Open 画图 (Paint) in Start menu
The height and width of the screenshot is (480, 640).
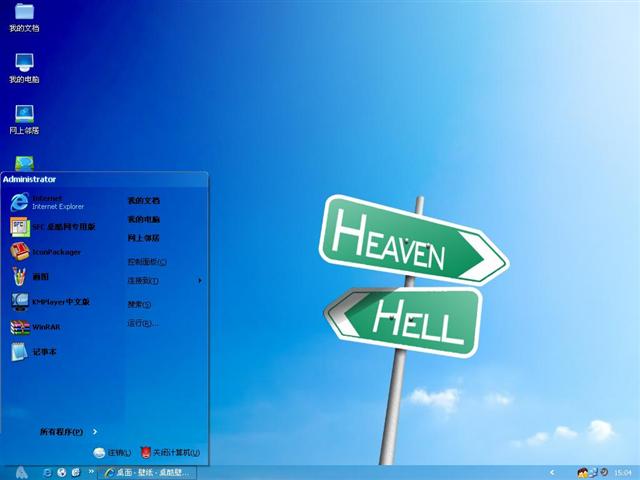(30, 277)
